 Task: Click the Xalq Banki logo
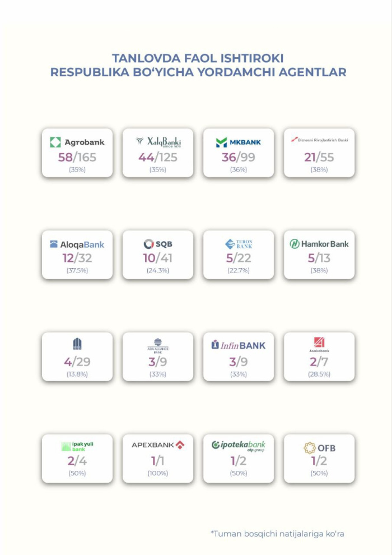click(x=158, y=142)
